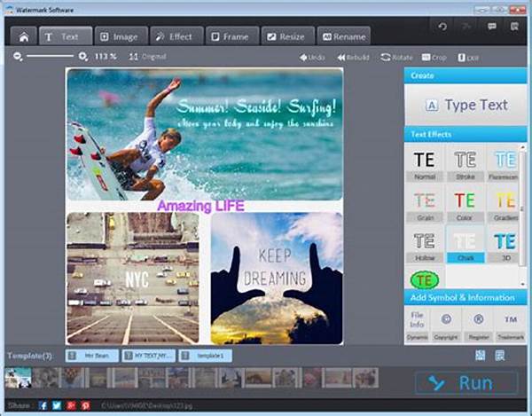532x416 pixels.
Task: Share via the Facebook icon
Action: [43, 404]
